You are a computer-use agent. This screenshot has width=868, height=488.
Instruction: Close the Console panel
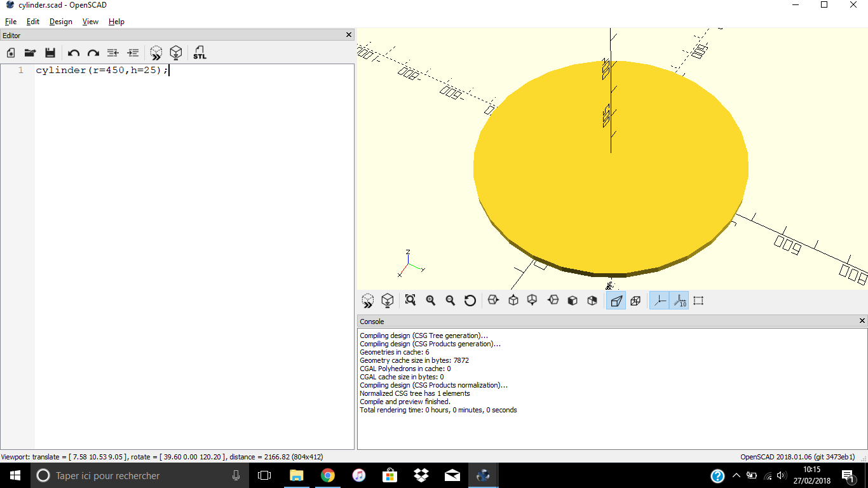[x=862, y=321]
